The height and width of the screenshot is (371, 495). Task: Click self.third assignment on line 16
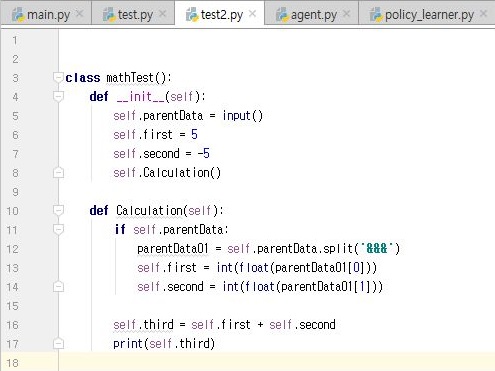143,325
